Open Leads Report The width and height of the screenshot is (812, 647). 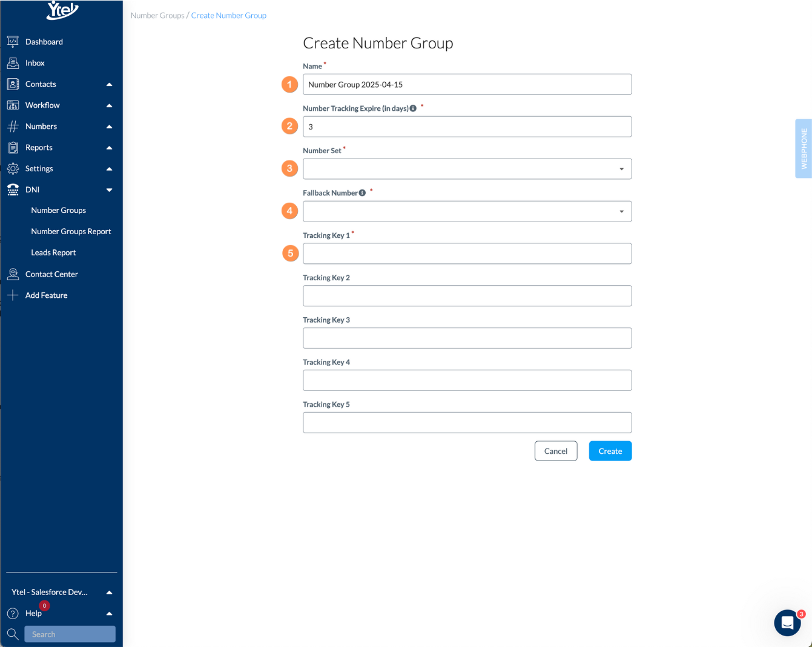coord(53,252)
